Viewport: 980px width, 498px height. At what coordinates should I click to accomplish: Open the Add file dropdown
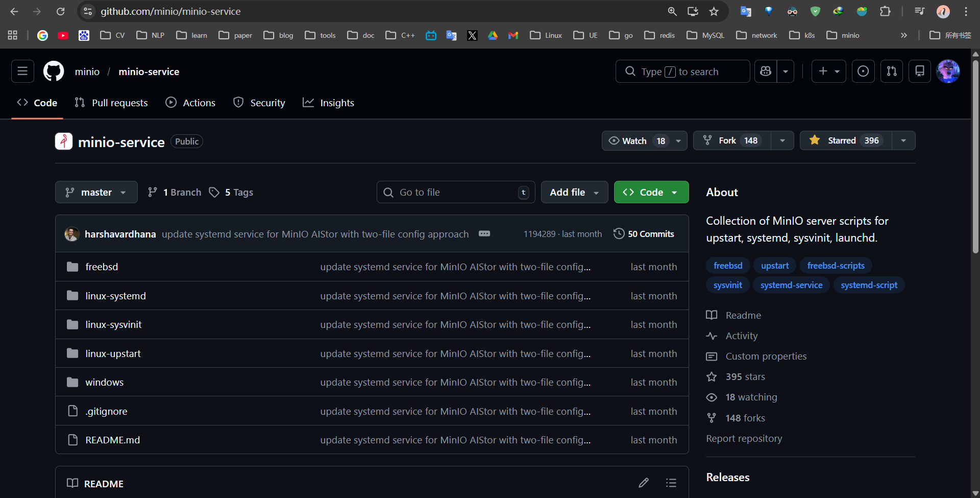click(x=574, y=192)
